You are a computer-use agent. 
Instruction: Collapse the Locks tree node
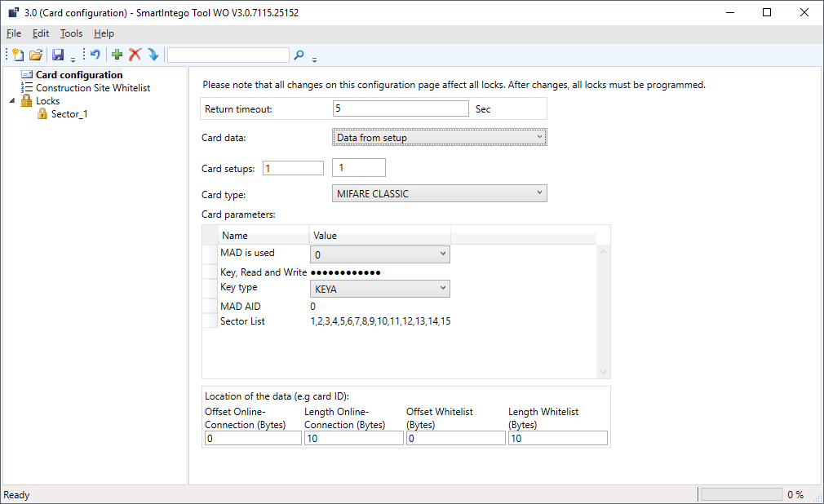click(x=12, y=101)
